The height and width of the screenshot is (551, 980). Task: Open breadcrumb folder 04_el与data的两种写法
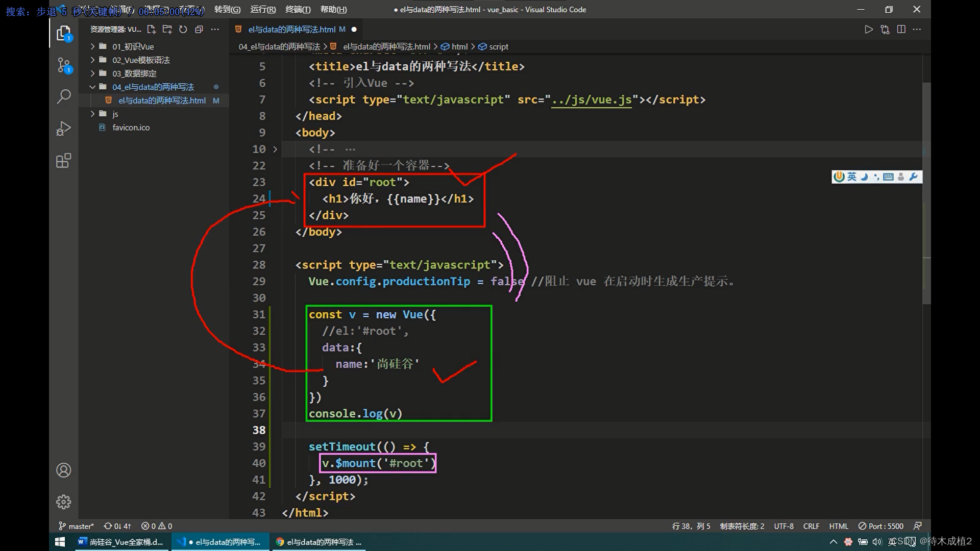point(279,46)
